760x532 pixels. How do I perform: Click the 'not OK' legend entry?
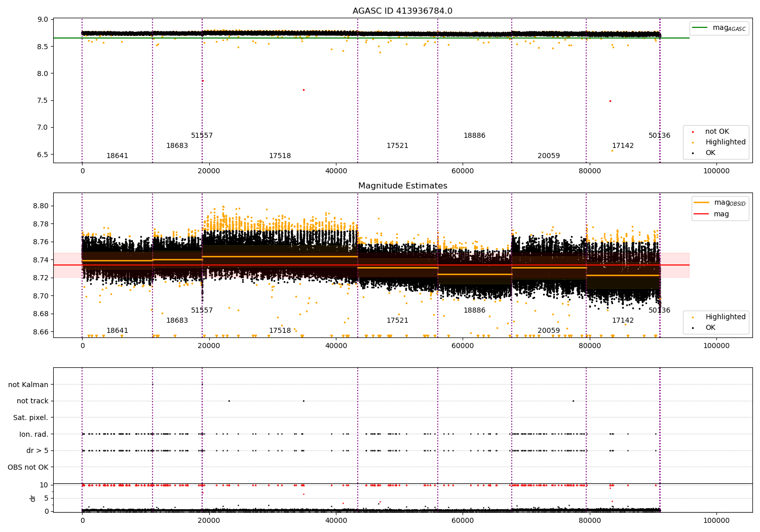716,132
